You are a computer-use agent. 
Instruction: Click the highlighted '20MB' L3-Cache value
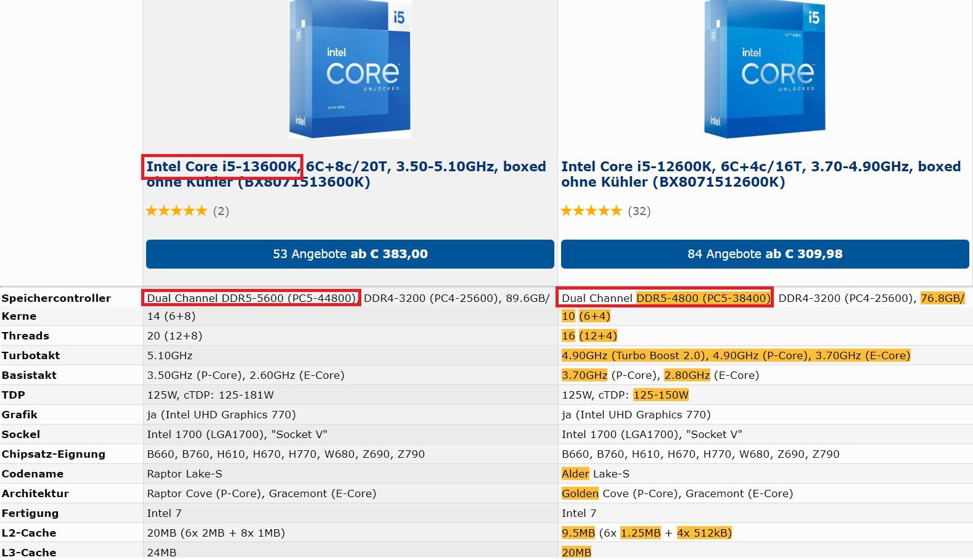tap(577, 553)
